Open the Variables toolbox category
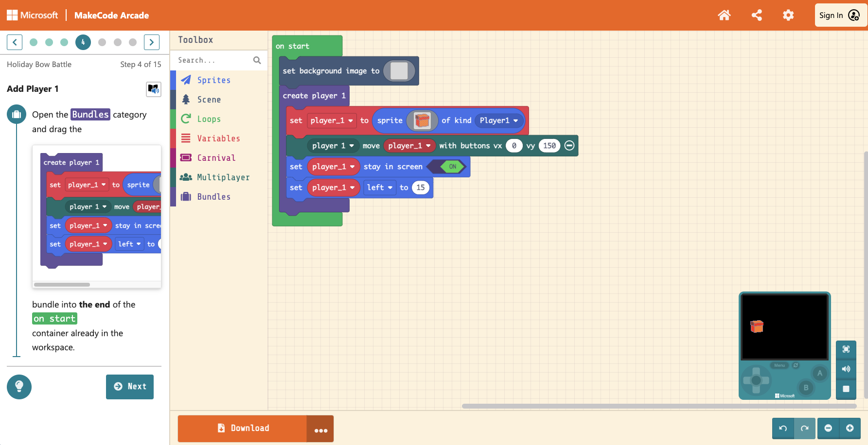The image size is (868, 445). (219, 138)
